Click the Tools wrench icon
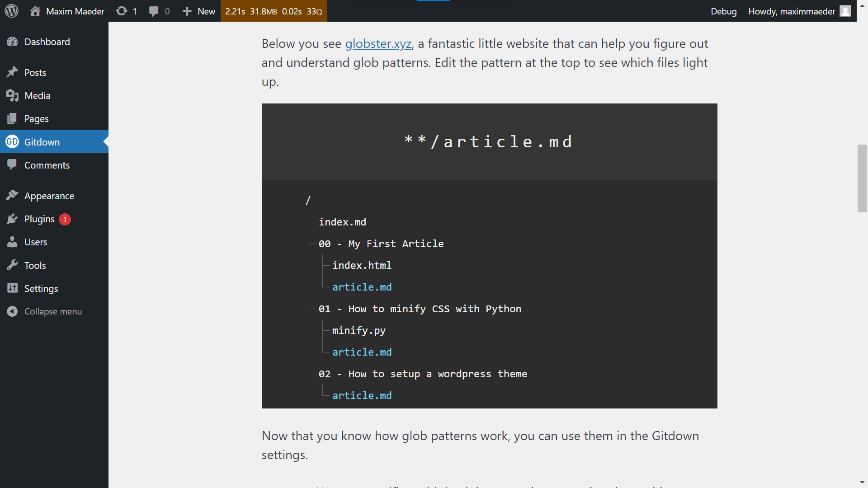868x488 pixels. coord(12,265)
